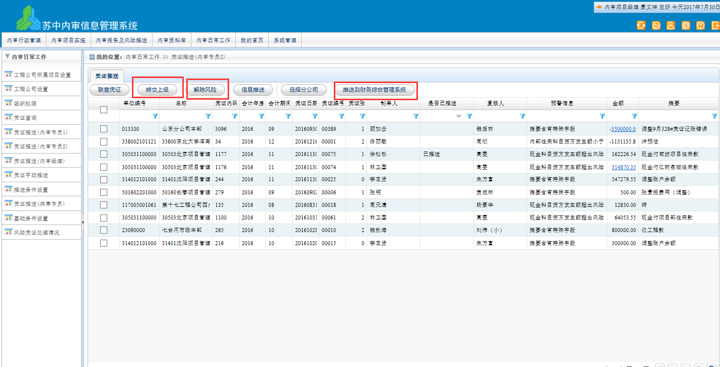Click icon beside 基础条件设置 in sidebar
The height and width of the screenshot is (367, 720).
tap(8, 218)
